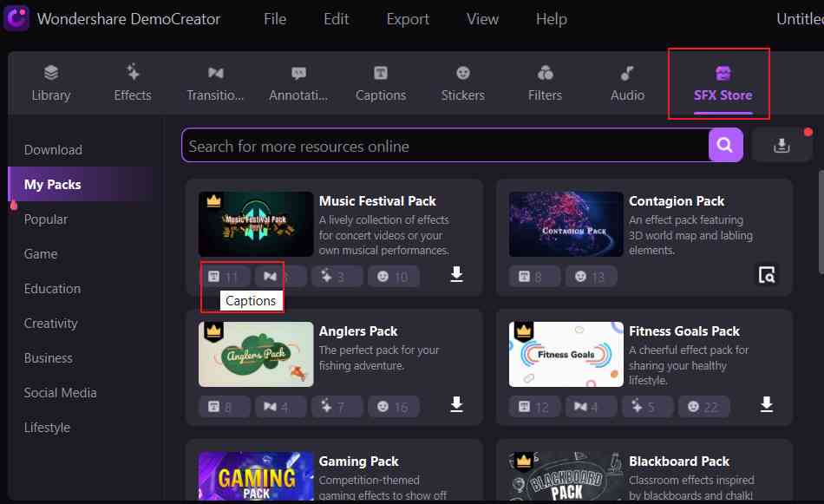Open the View menu

click(482, 19)
